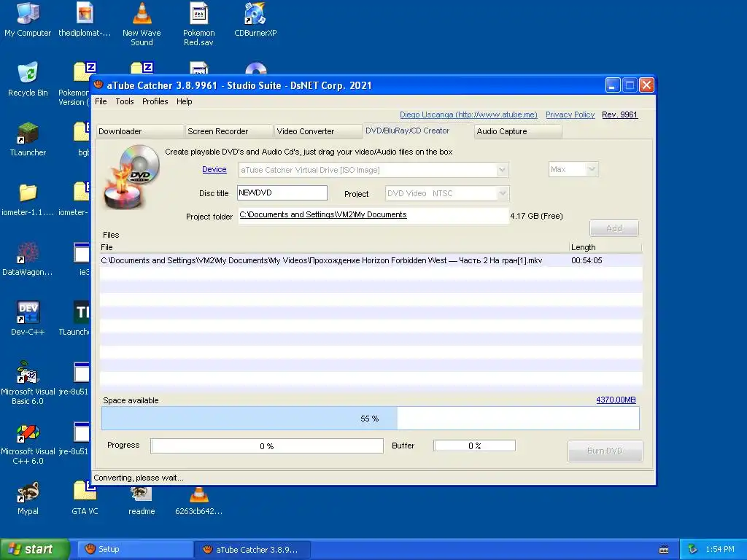Open the Privacy Policy link
The width and height of the screenshot is (747, 560).
click(570, 114)
